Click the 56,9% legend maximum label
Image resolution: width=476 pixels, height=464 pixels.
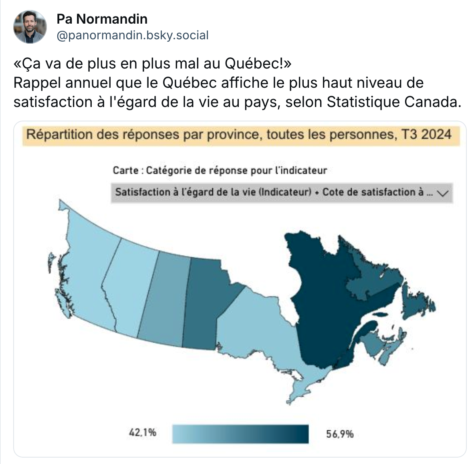pyautogui.click(x=340, y=434)
